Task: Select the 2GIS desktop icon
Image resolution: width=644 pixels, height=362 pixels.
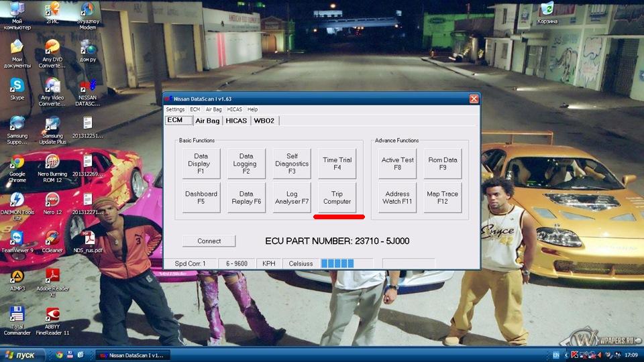Action: tap(52, 13)
